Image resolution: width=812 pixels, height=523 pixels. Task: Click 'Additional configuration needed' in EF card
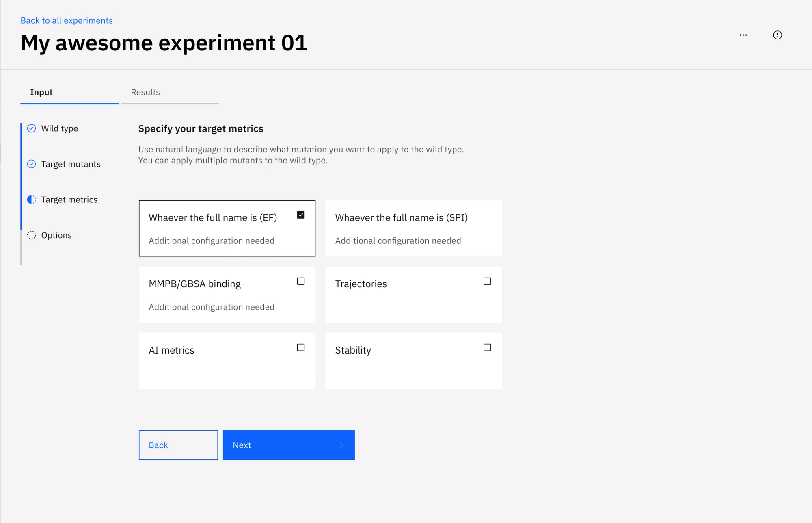point(212,241)
